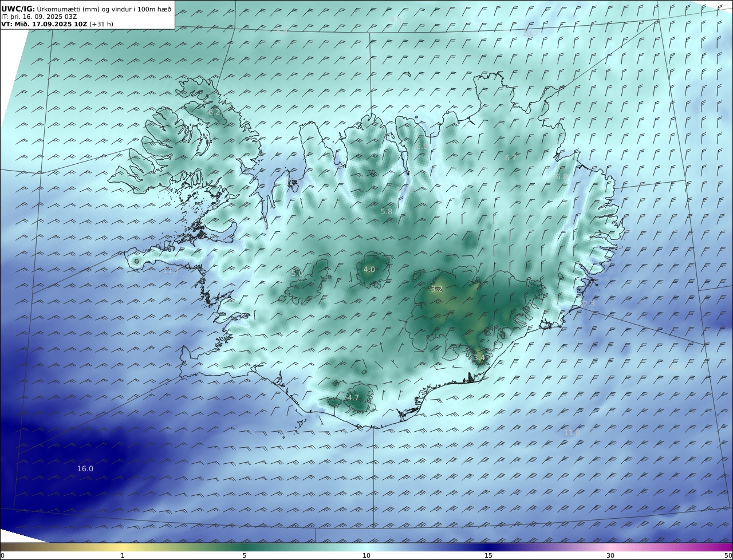733x560 pixels.
Task: Click the 6.8 value near the east coast
Action: [x=562, y=177]
